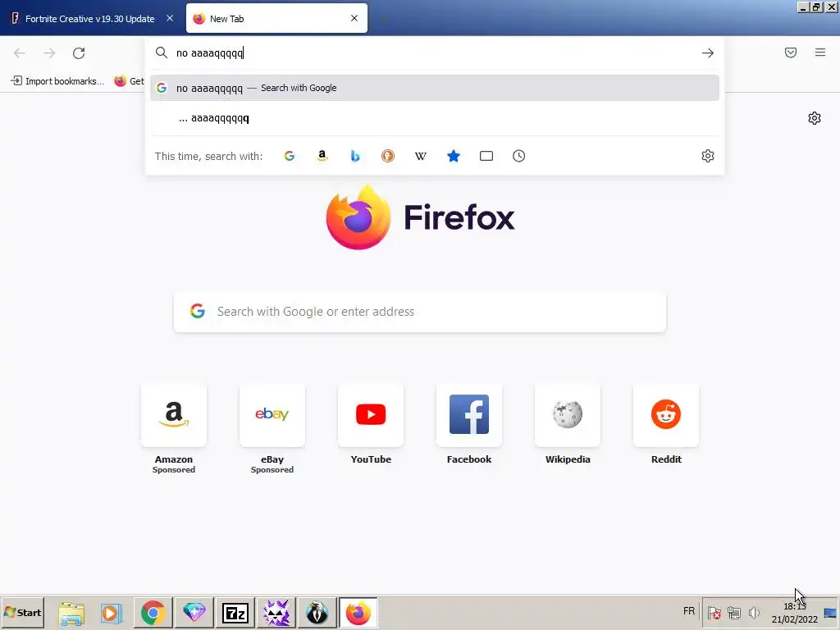Open the Windows Start menu

[22, 612]
